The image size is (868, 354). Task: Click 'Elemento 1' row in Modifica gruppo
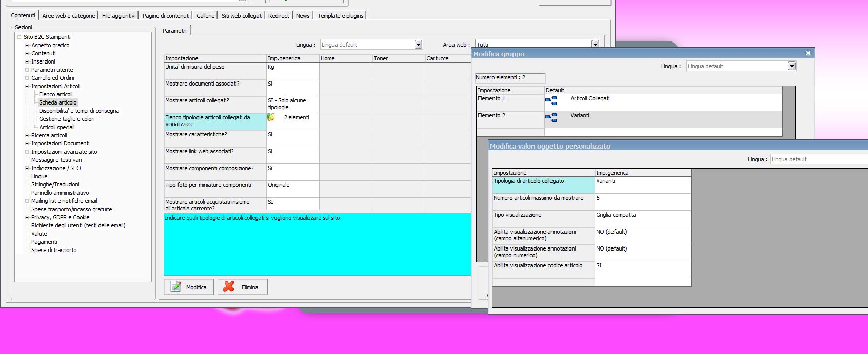click(629, 102)
